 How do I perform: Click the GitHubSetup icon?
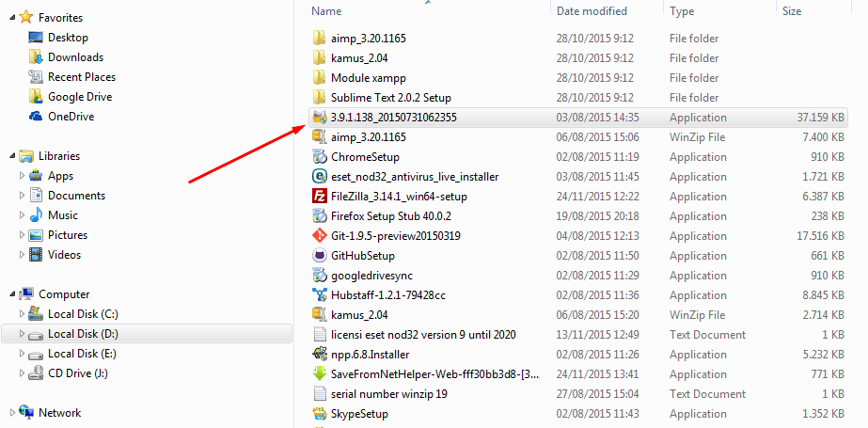point(319,255)
